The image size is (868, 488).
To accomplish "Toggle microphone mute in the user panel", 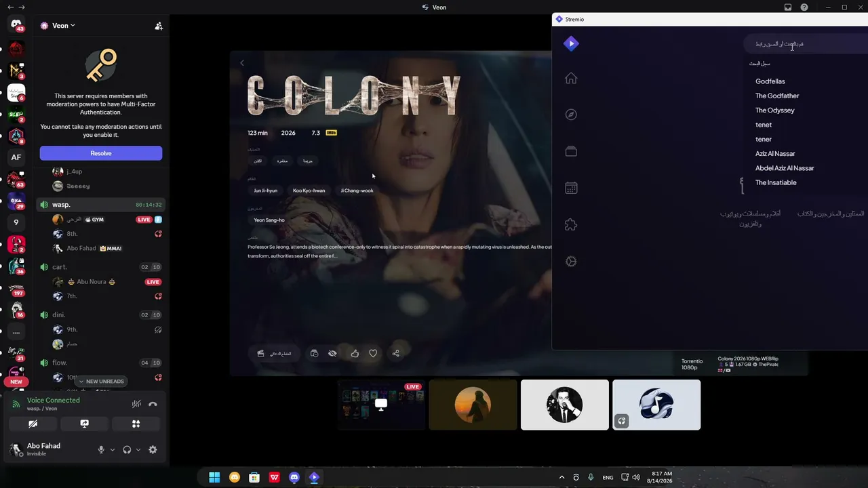I will coord(101,449).
